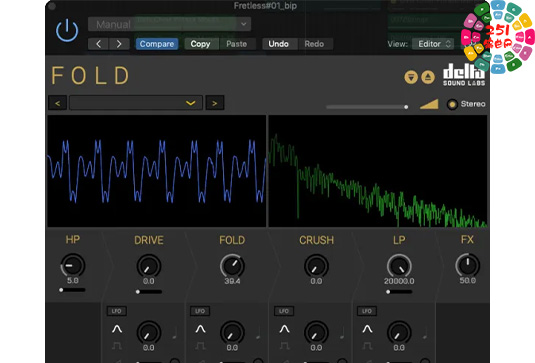
Task: Click the note sync icon in DRIVE LFO
Action: coord(175,333)
